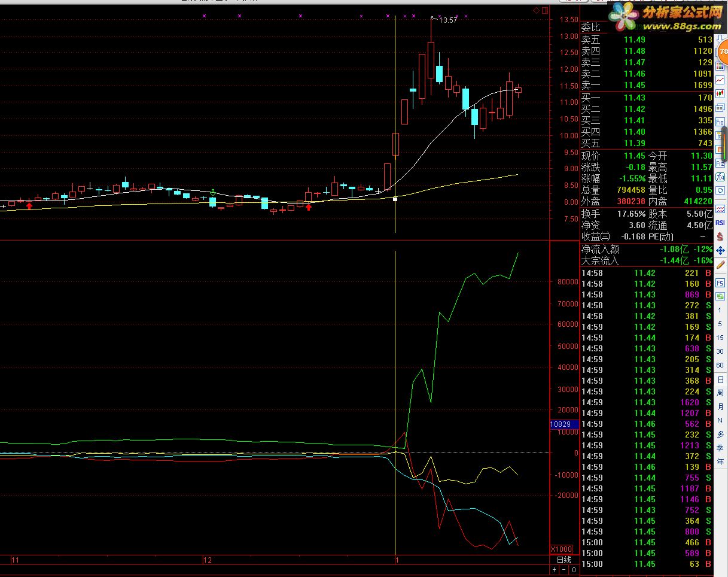Click the wavy lines indicator icon
Screen dimensions: 728x577
point(720,209)
